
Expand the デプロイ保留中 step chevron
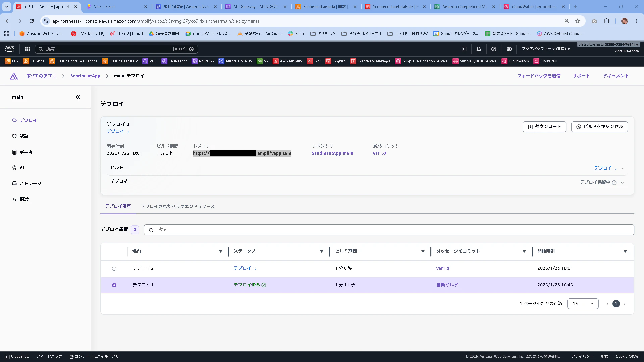click(622, 183)
